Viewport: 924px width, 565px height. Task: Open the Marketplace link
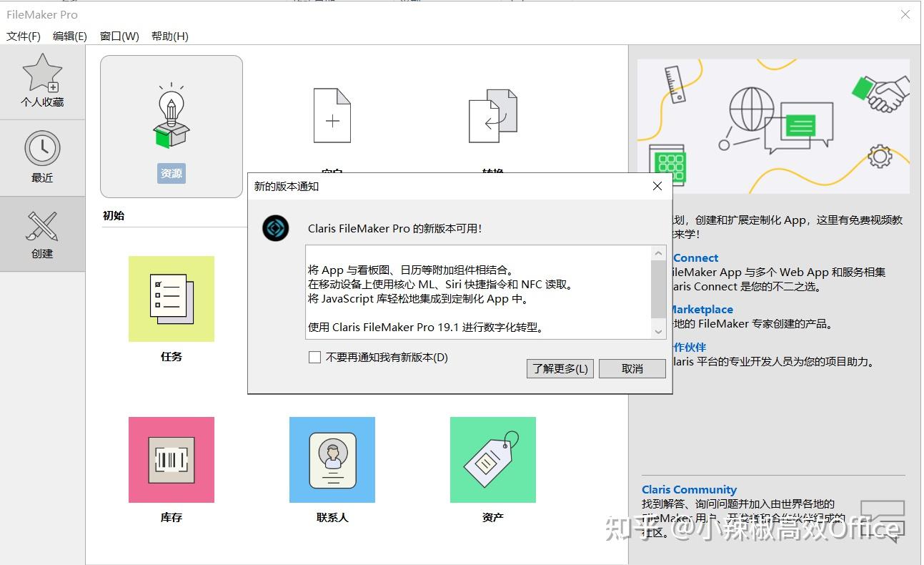[700, 309]
